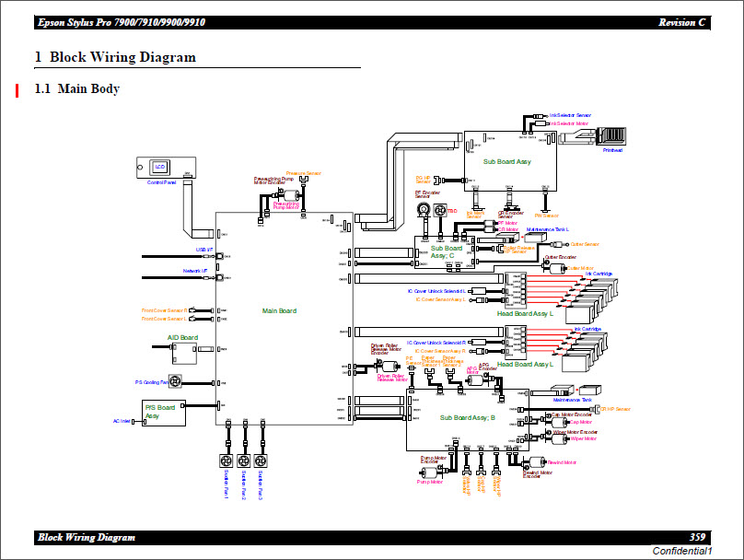Click the Rewind Motor icon

pyautogui.click(x=534, y=462)
